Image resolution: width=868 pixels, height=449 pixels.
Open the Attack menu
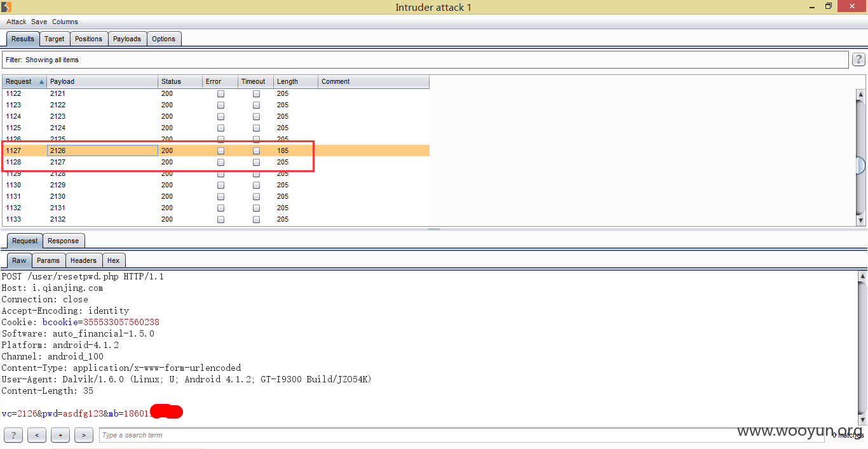coord(17,22)
